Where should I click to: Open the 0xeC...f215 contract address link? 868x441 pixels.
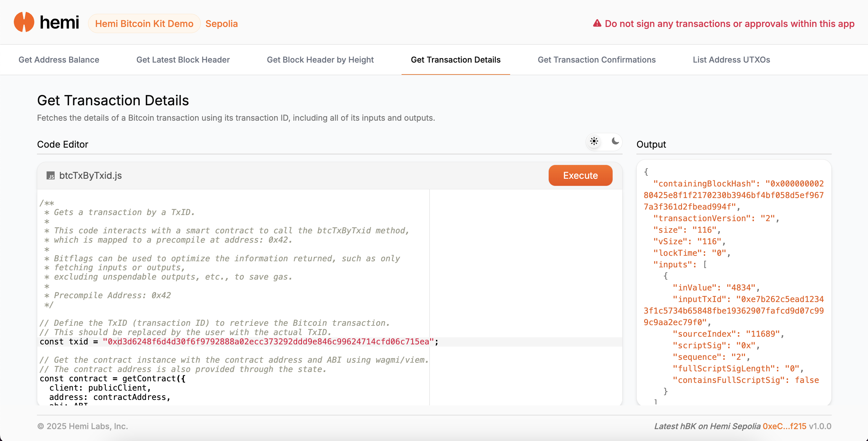click(784, 426)
